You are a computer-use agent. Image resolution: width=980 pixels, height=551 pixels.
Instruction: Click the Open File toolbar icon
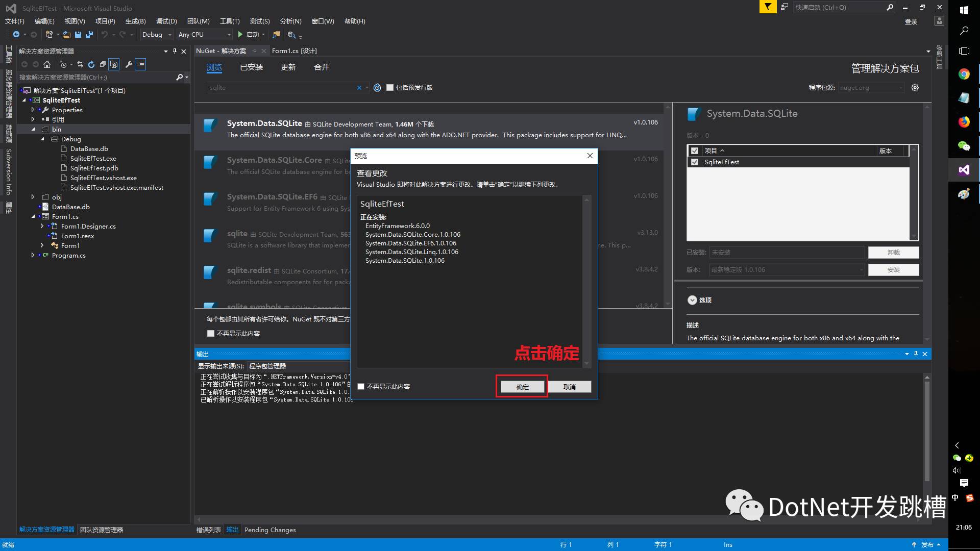coord(67,34)
